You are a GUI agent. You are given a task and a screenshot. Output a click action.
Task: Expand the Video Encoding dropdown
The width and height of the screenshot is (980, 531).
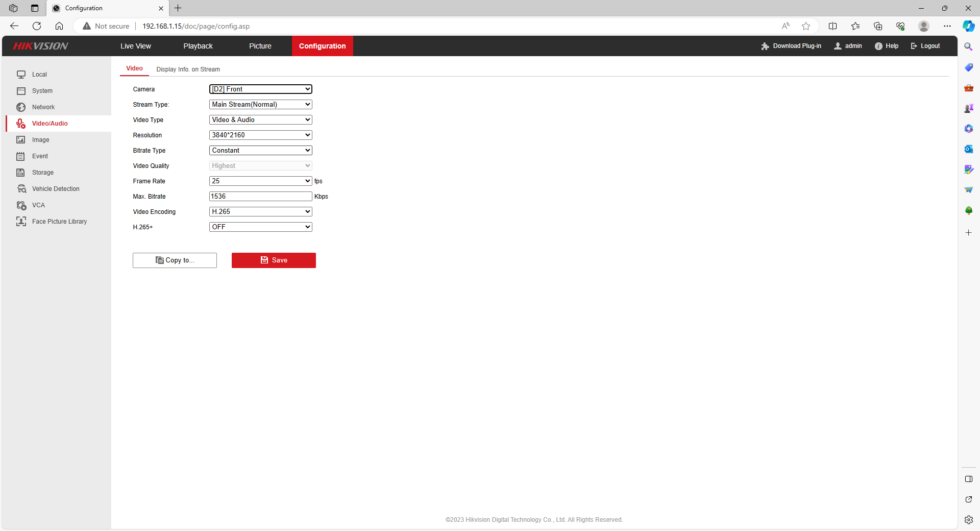coord(260,212)
